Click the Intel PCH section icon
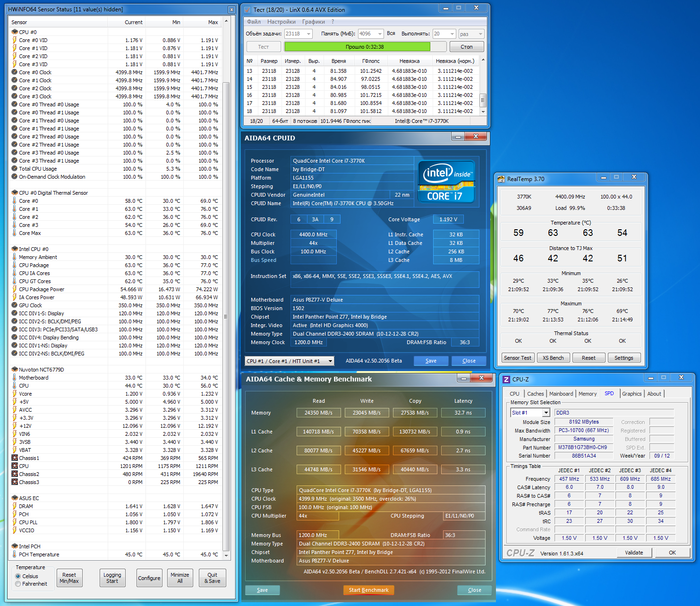This screenshot has width=700, height=606. point(15,546)
